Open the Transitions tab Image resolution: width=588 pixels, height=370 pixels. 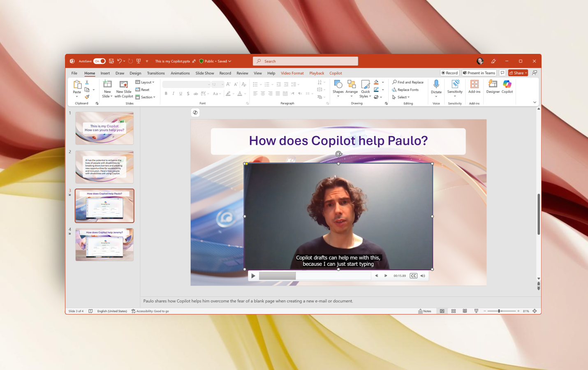156,73
